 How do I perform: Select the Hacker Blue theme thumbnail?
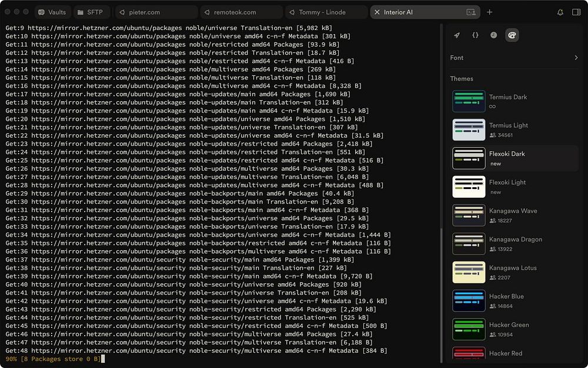coord(469,301)
